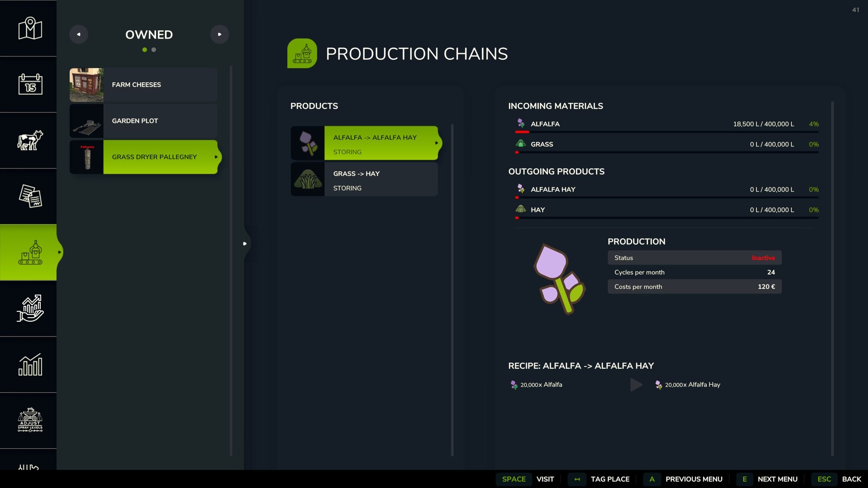Image resolution: width=868 pixels, height=488 pixels.
Task: Open the finances hand-chart sidebar icon
Action: 30,309
